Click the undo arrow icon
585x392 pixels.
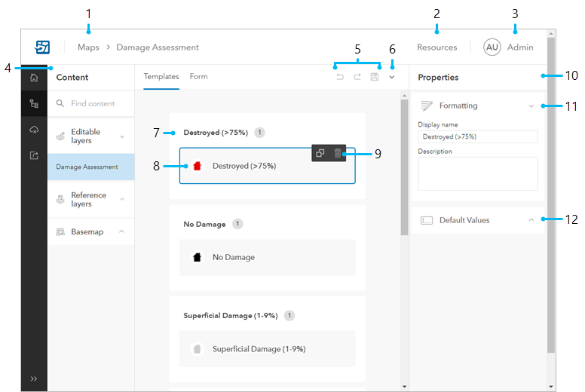(x=340, y=77)
